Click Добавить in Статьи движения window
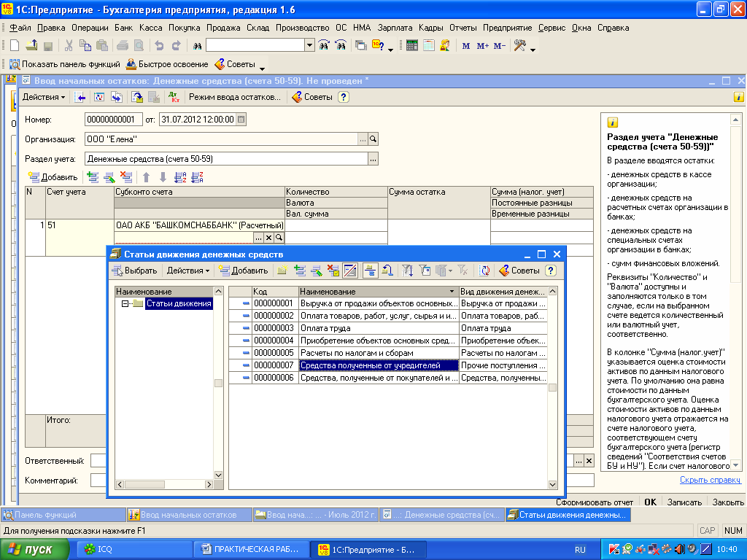The image size is (747, 560). click(x=243, y=271)
